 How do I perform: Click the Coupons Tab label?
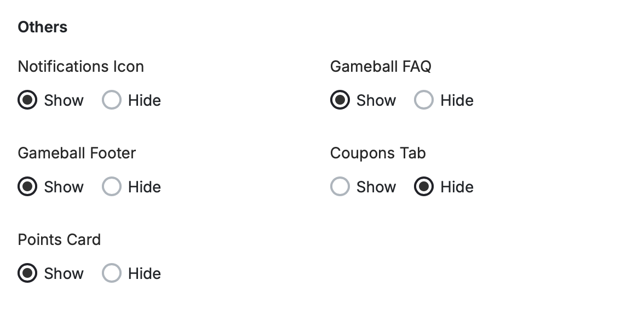pos(377,153)
